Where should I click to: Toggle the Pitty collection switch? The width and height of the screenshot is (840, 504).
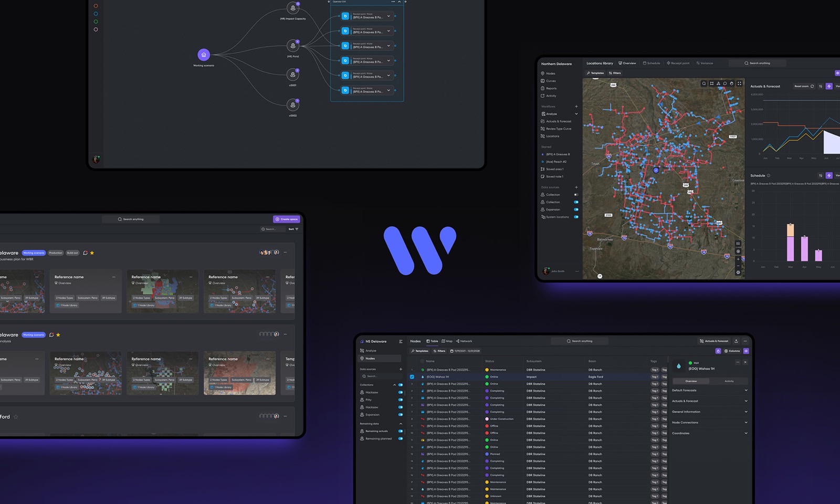[x=401, y=400]
